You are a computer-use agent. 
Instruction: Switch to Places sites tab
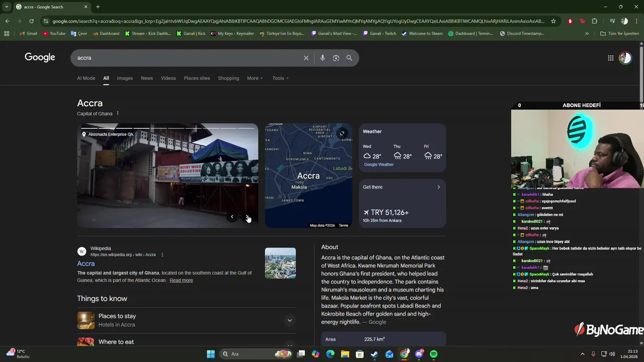pyautogui.click(x=197, y=78)
